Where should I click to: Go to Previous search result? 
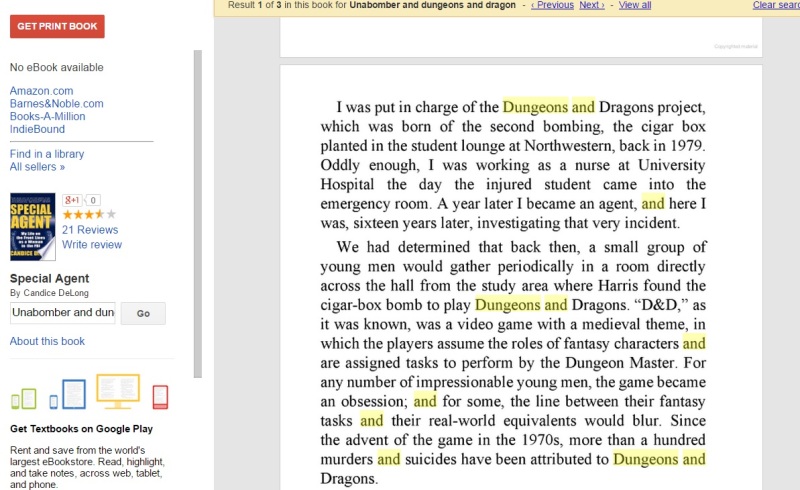click(552, 5)
